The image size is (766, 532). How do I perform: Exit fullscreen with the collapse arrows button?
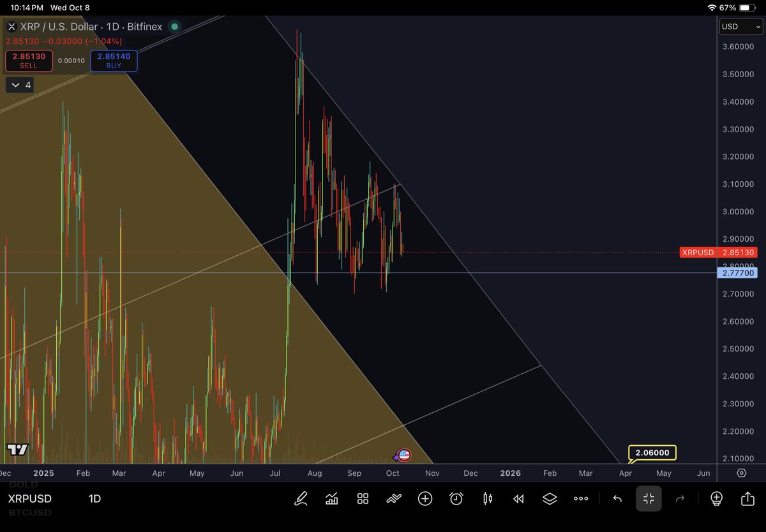(649, 499)
